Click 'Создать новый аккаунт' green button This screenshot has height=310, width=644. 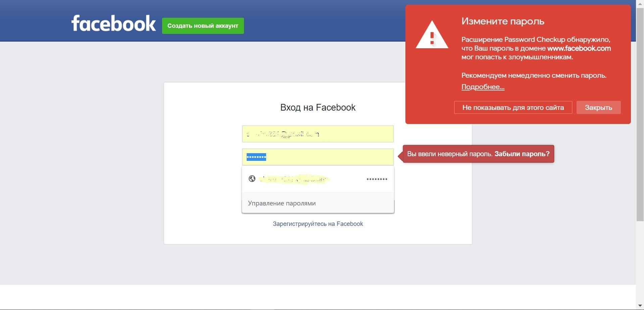pyautogui.click(x=203, y=26)
